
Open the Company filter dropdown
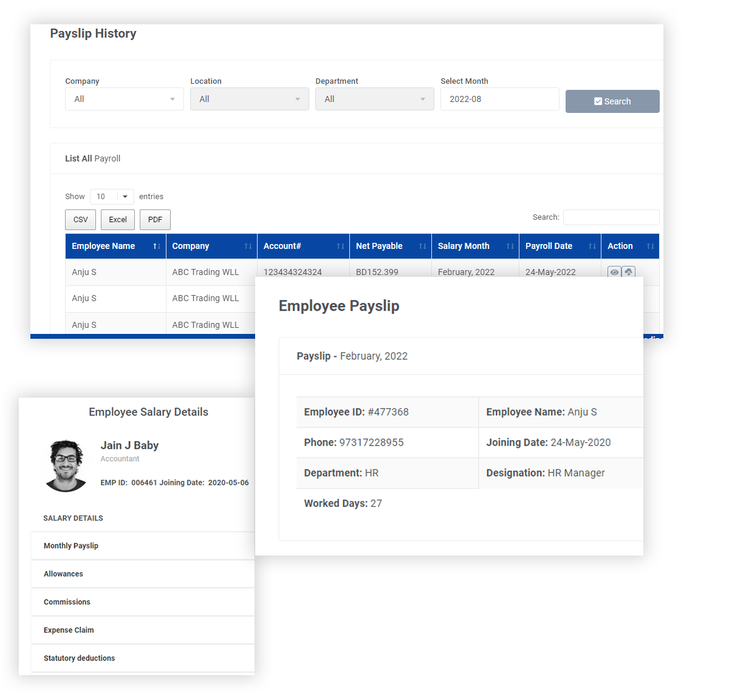click(x=124, y=98)
